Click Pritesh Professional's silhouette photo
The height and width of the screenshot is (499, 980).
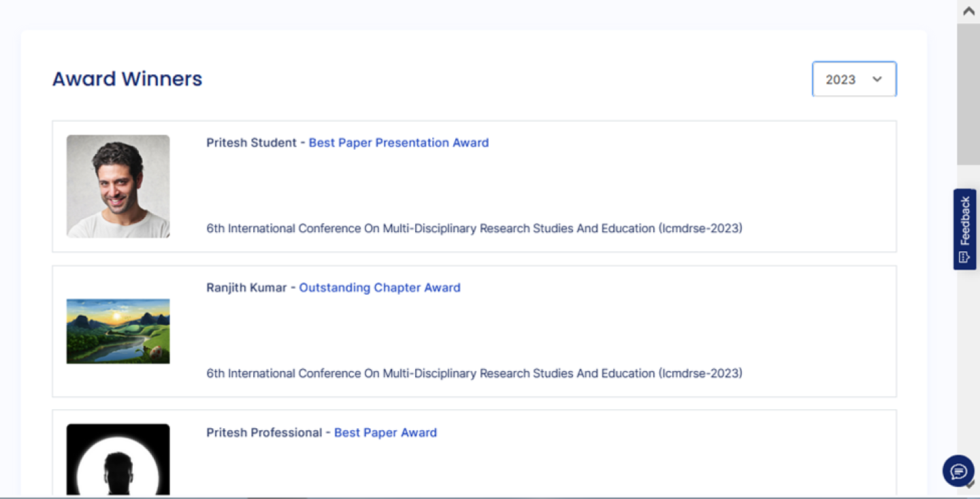pyautogui.click(x=118, y=460)
